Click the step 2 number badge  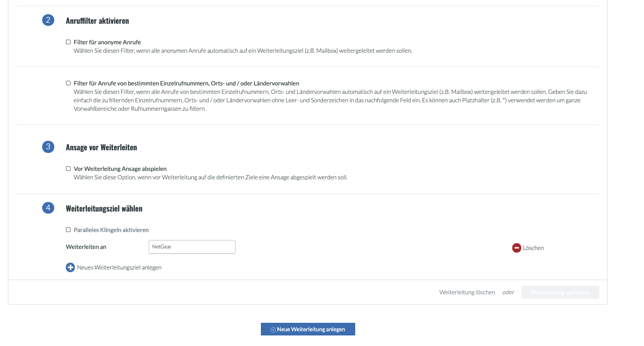click(48, 21)
